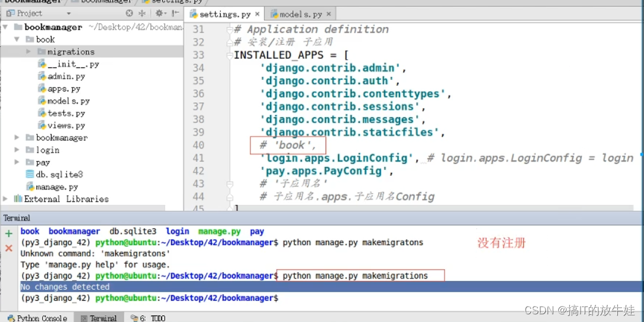Viewport: 644px width, 322px height.
Task: Click the Terminal panel title
Action: point(17,218)
